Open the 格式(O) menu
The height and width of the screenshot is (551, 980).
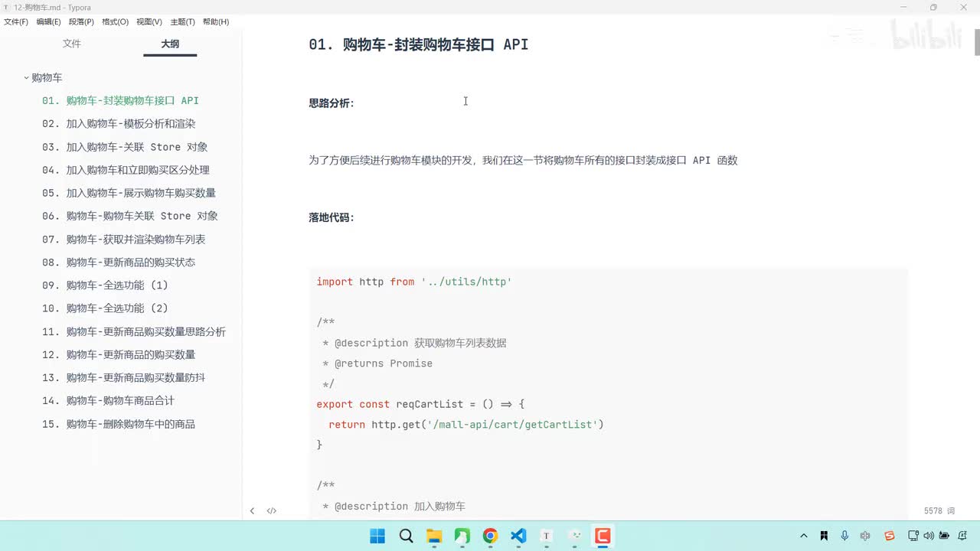point(115,22)
